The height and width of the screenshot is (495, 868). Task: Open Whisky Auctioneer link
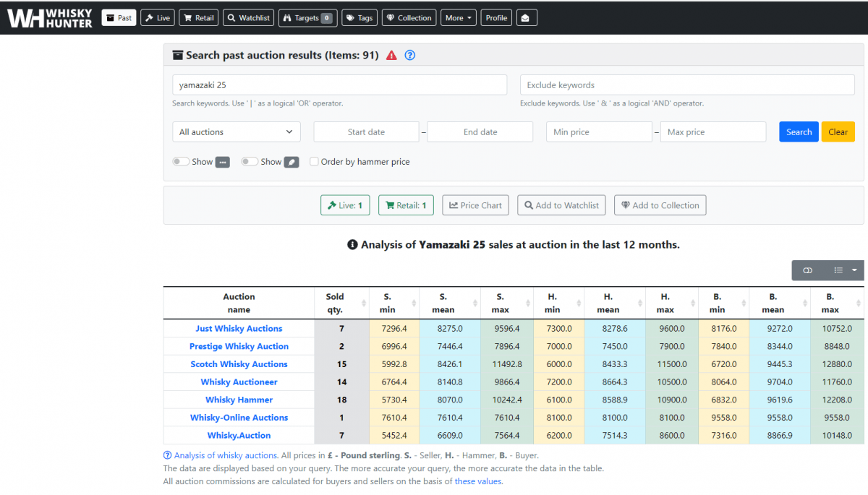239,382
